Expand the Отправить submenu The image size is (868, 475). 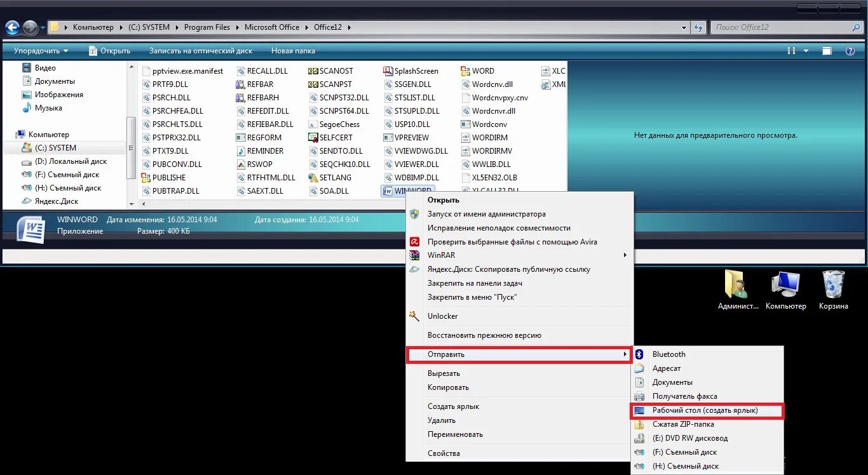(x=520, y=354)
